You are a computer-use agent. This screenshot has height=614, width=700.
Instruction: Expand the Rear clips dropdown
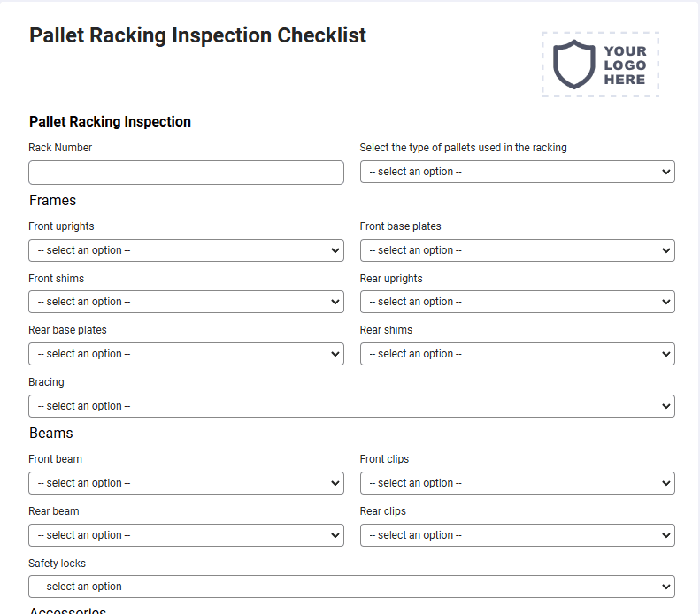518,535
